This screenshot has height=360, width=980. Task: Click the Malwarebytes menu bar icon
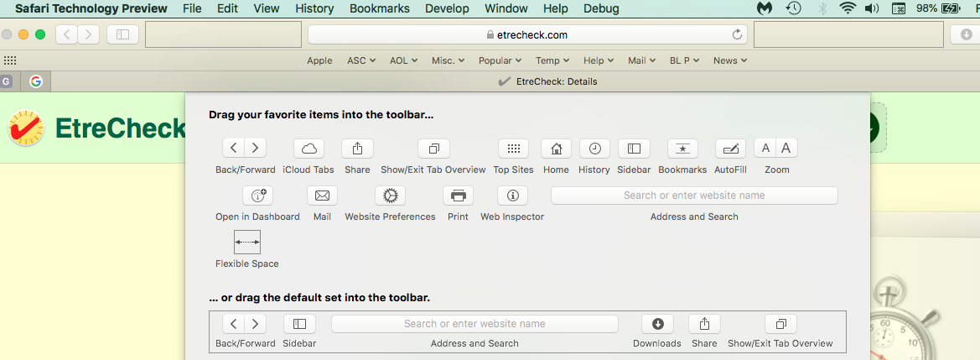(765, 8)
